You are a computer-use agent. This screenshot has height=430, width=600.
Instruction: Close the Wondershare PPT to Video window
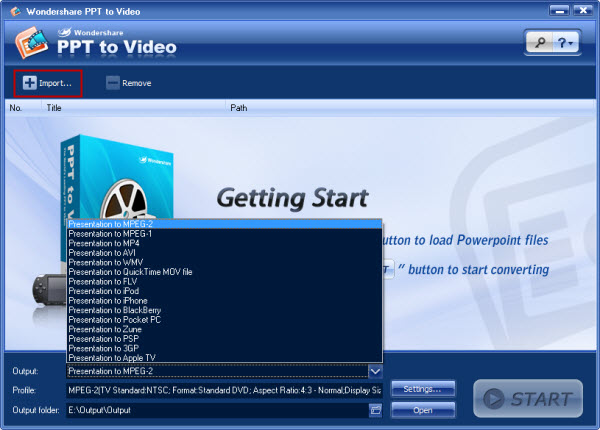coord(583,11)
